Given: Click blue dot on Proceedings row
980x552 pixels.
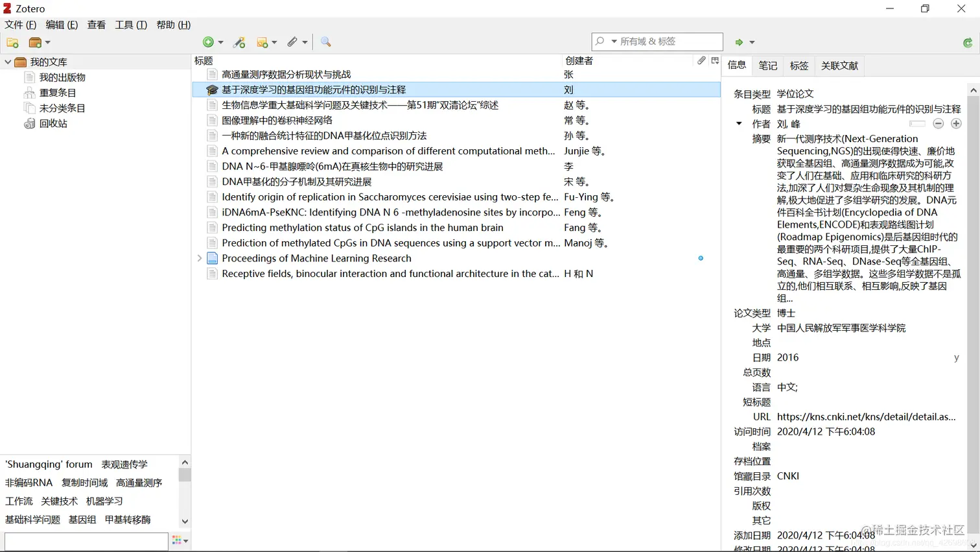Looking at the screenshot, I should coord(701,258).
